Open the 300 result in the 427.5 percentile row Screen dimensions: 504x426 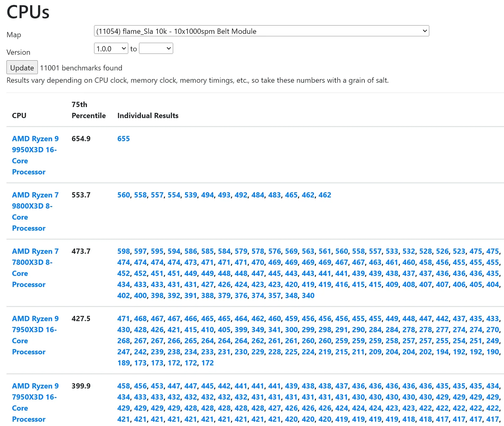coord(291,330)
